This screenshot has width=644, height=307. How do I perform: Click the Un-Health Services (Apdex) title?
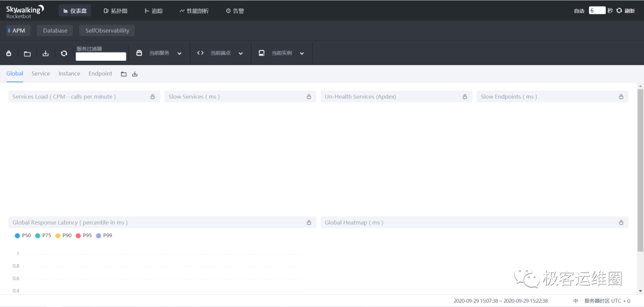(361, 97)
